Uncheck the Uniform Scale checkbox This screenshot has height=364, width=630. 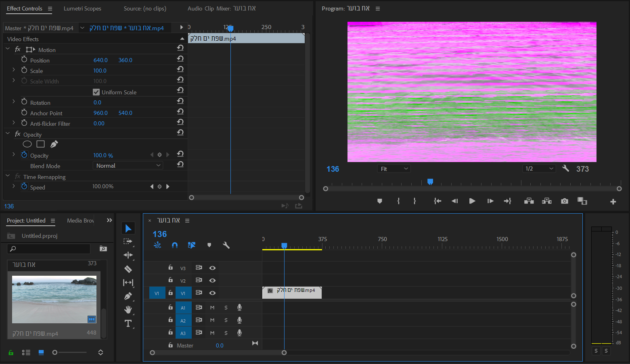96,92
